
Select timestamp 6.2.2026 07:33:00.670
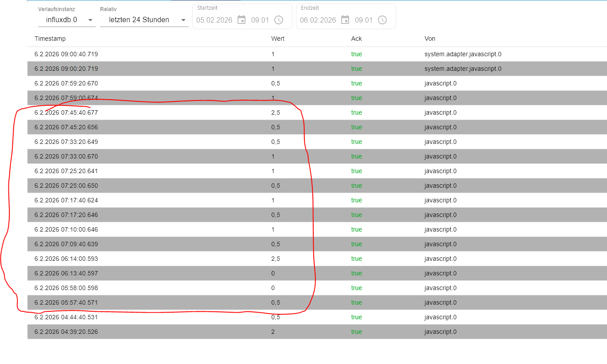click(x=66, y=156)
